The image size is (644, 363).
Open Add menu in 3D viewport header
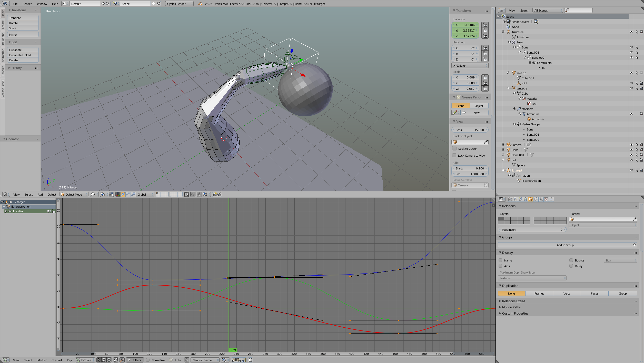[x=40, y=194]
